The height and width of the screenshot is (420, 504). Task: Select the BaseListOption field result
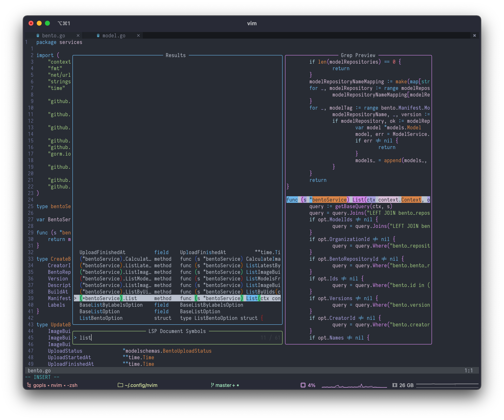click(x=100, y=311)
